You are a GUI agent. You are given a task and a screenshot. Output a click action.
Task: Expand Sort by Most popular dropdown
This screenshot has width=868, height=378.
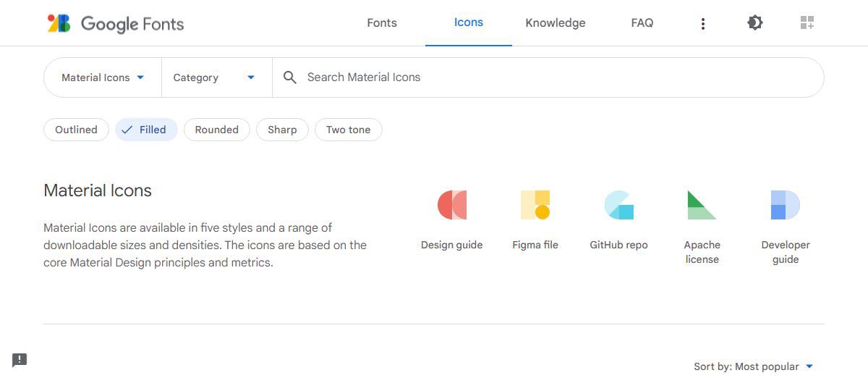tap(754, 366)
